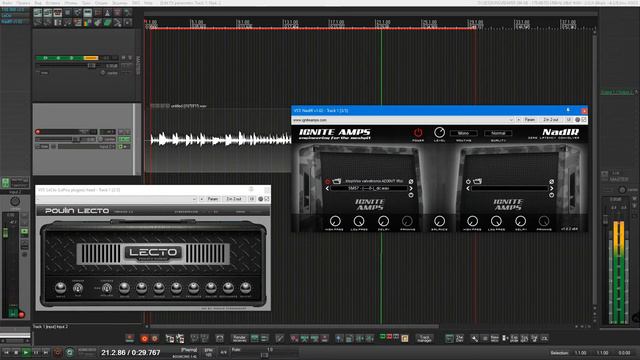Open the left cabinet impulse list arrow

coord(411,195)
